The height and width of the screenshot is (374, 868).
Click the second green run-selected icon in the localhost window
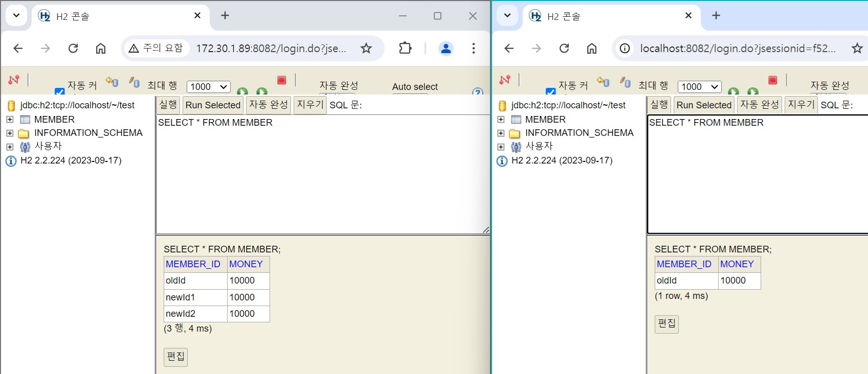(753, 91)
